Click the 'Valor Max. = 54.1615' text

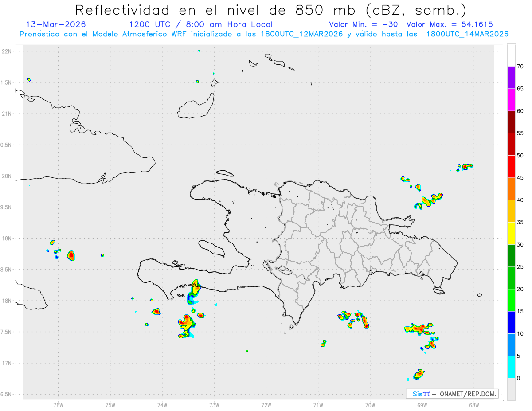pos(450,24)
